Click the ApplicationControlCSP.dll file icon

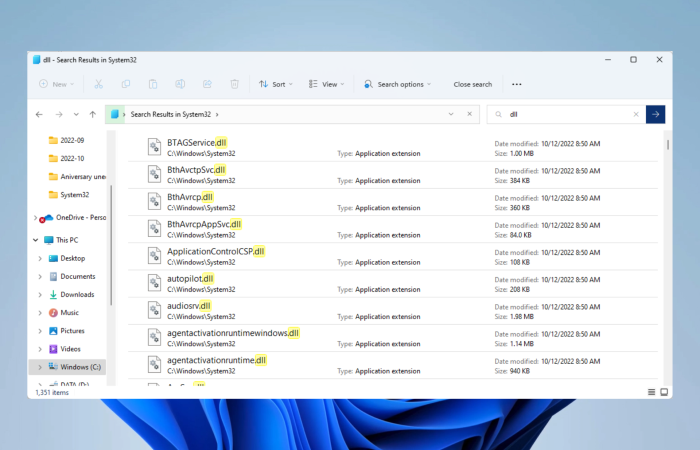click(154, 256)
